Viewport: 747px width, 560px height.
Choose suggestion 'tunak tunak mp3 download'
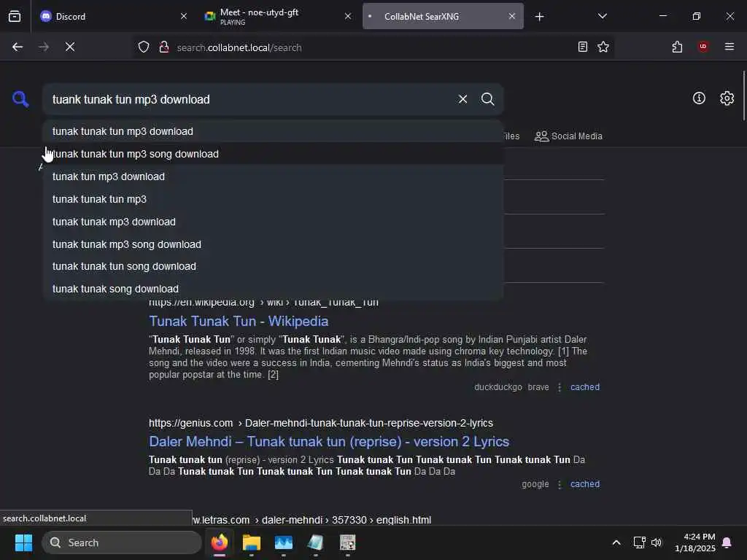click(x=273, y=222)
